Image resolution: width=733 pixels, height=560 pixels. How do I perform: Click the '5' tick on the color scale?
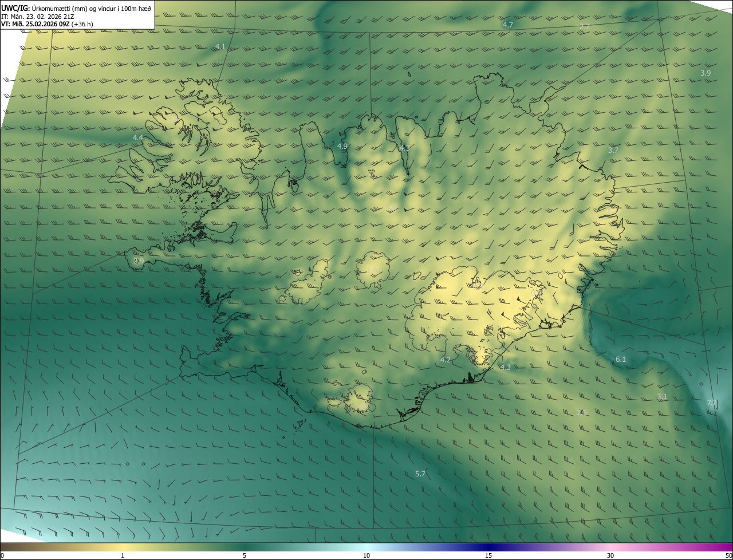point(245,555)
